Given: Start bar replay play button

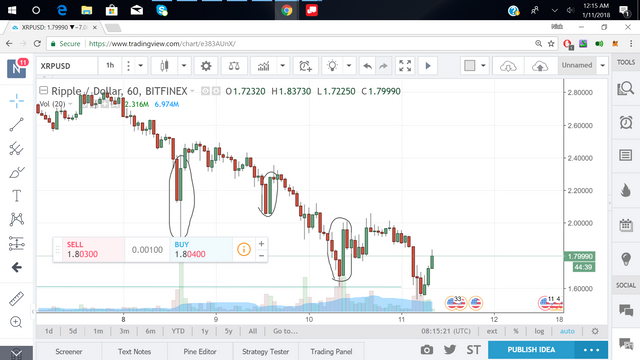Looking at the screenshot, I should point(428,66).
